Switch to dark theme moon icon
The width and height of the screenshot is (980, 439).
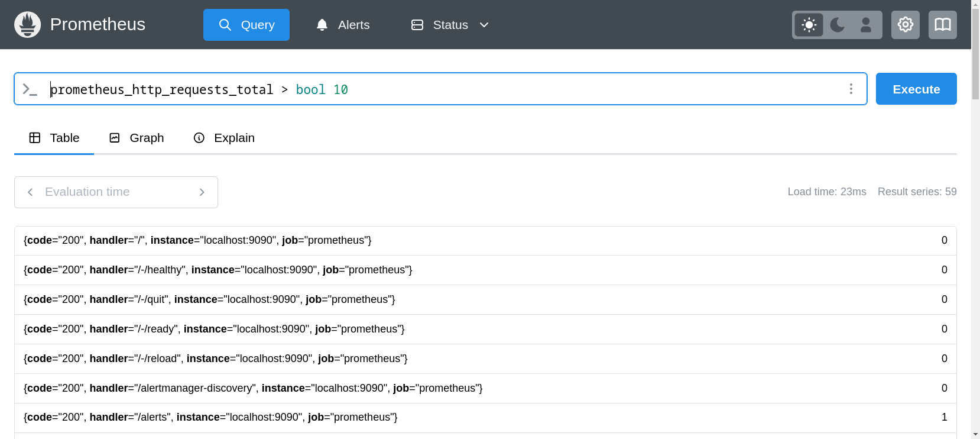pos(838,25)
